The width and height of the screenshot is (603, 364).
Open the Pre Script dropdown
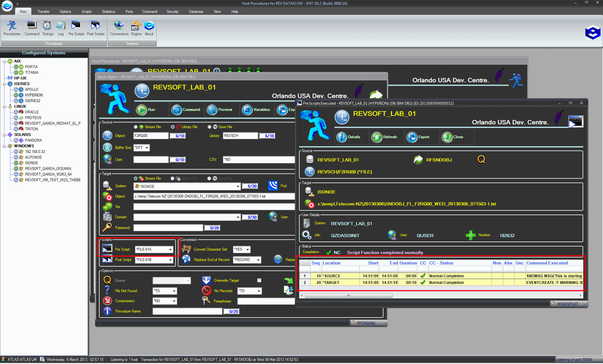pyautogui.click(x=171, y=250)
